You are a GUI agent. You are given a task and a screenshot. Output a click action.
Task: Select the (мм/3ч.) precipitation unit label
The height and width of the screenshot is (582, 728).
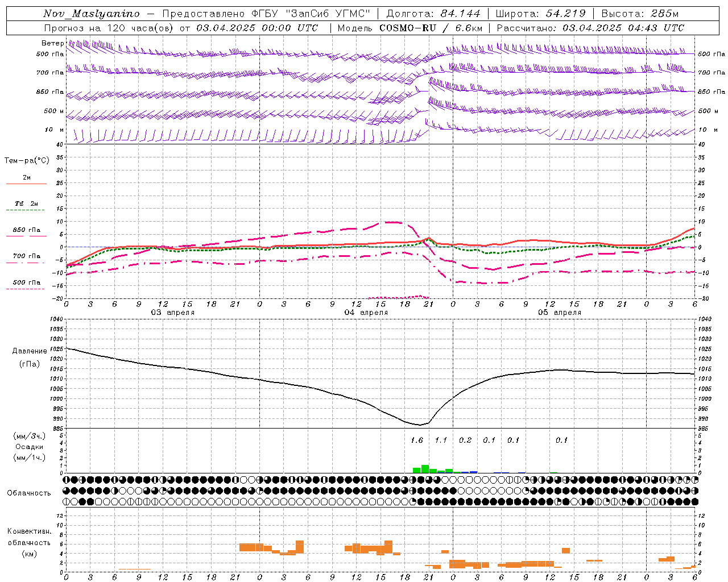point(30,436)
